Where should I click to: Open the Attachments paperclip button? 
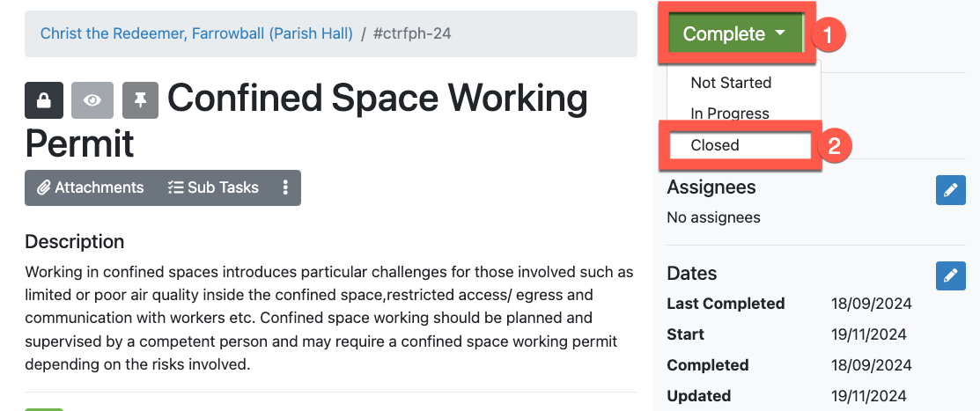click(91, 187)
